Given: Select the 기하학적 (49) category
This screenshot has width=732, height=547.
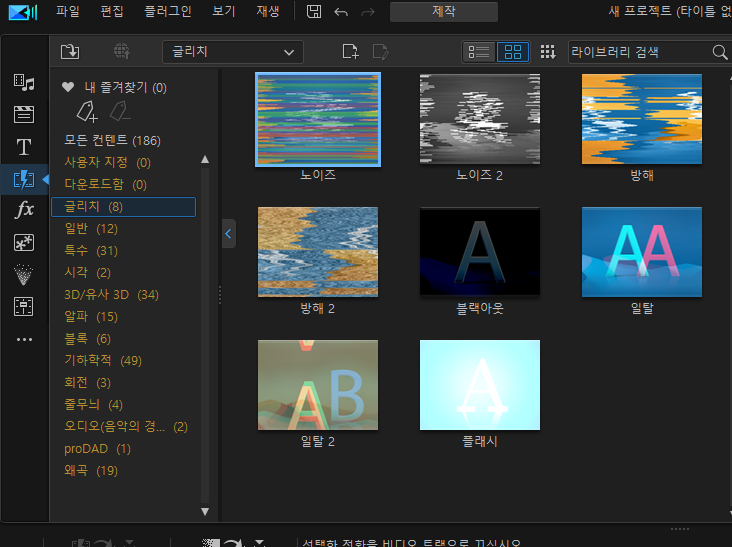Looking at the screenshot, I should tap(103, 360).
